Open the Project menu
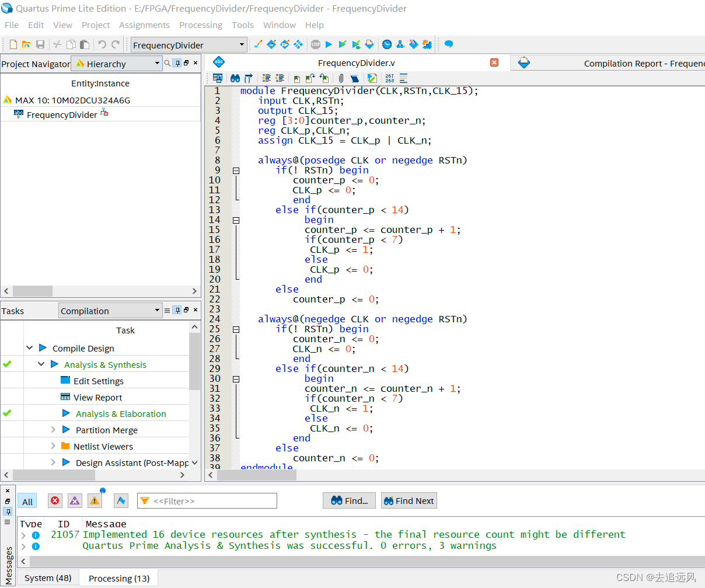Image resolution: width=705 pixels, height=588 pixels. (96, 25)
